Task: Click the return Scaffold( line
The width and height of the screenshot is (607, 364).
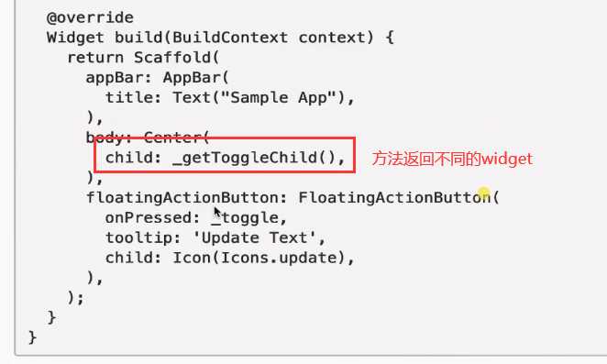Action: click(x=143, y=58)
